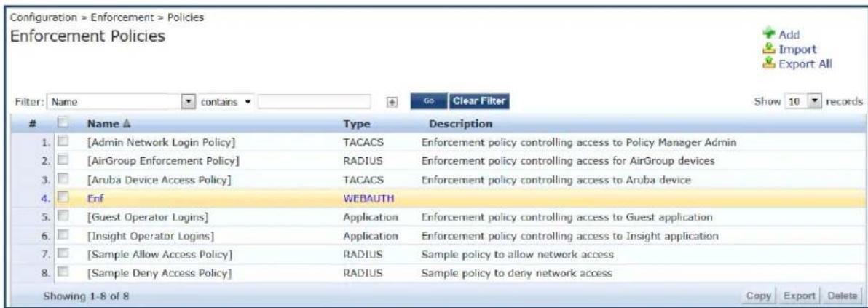Viewport: 868px width, 308px height.
Task: Click the Export All link
Action: [805, 63]
